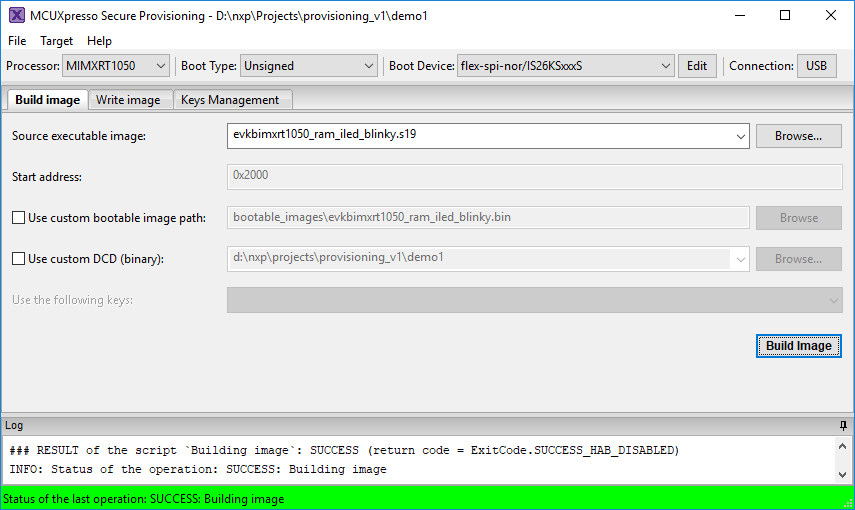Open the File menu
The image size is (855, 510).
17,41
